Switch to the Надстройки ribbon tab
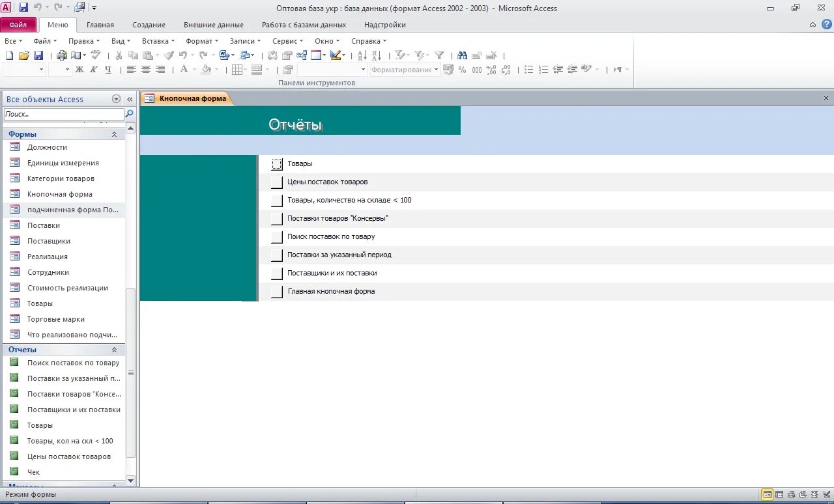Image resolution: width=834 pixels, height=504 pixels. tap(385, 25)
